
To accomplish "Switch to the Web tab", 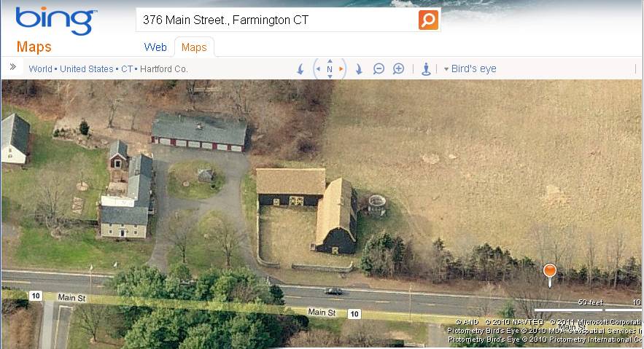I will coord(155,47).
